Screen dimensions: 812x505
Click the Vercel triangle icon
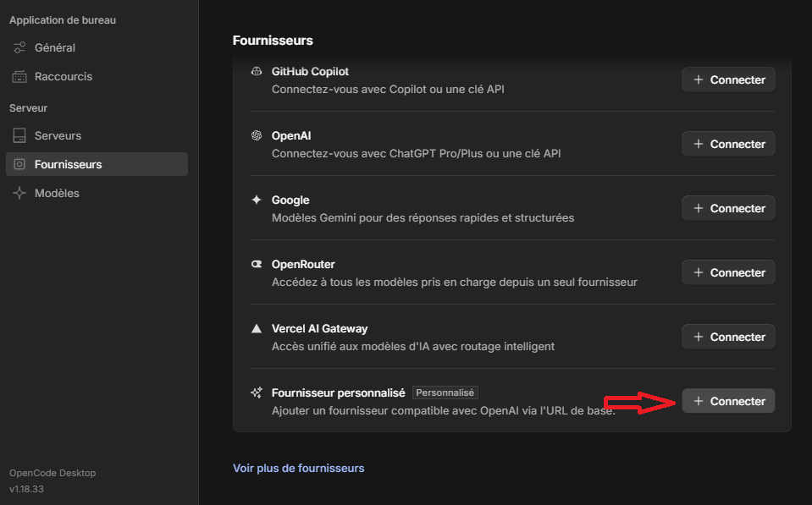[257, 328]
